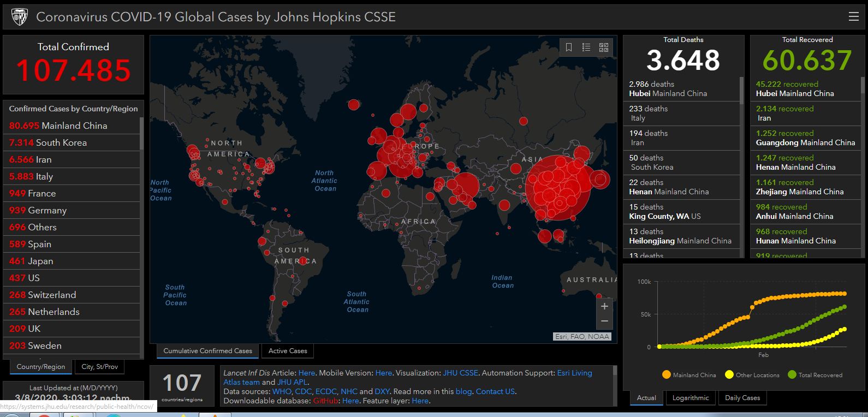Click 15 deaths King County, WA entry
Image resolution: width=868 pixels, height=417 pixels.
(681, 212)
